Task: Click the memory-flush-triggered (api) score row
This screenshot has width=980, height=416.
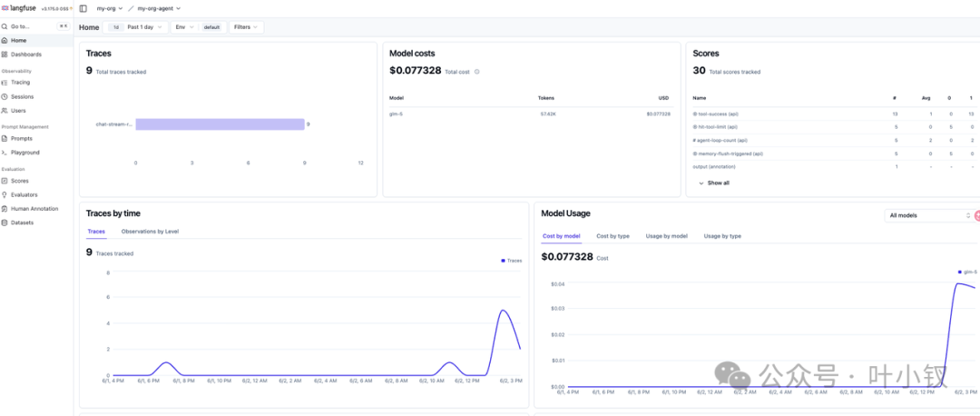Action: (833, 154)
